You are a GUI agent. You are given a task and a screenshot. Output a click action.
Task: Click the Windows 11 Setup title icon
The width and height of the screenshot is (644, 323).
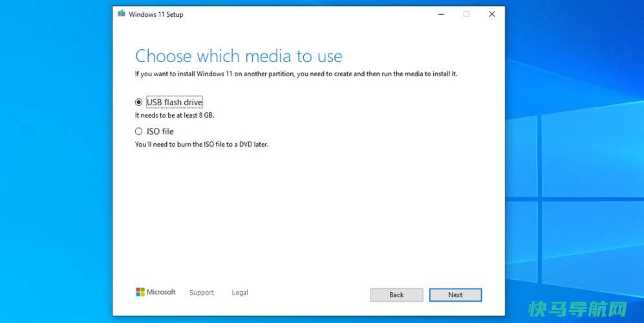(x=121, y=14)
